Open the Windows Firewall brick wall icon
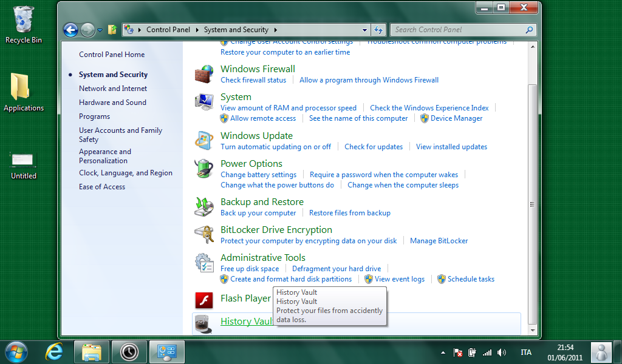 tap(204, 74)
